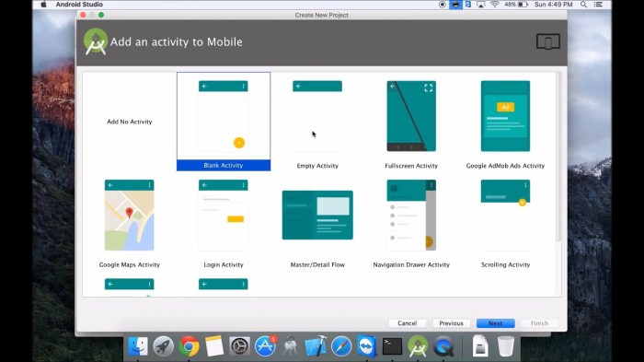Image resolution: width=644 pixels, height=362 pixels.
Task: Click the Wi-Fi status icon
Action: (x=495, y=5)
